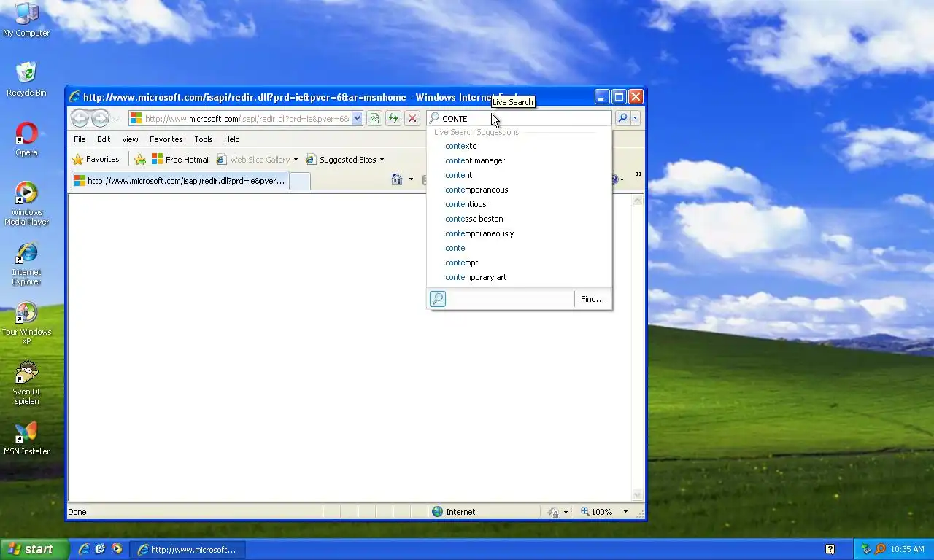The width and height of the screenshot is (934, 560).
Task: Open the Help menu
Action: (x=232, y=139)
